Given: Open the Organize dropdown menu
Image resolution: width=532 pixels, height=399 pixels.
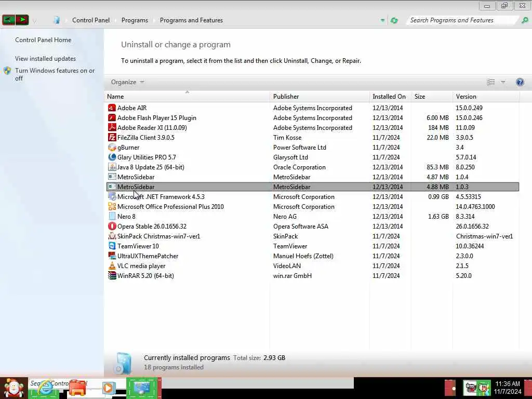Looking at the screenshot, I should point(128,82).
